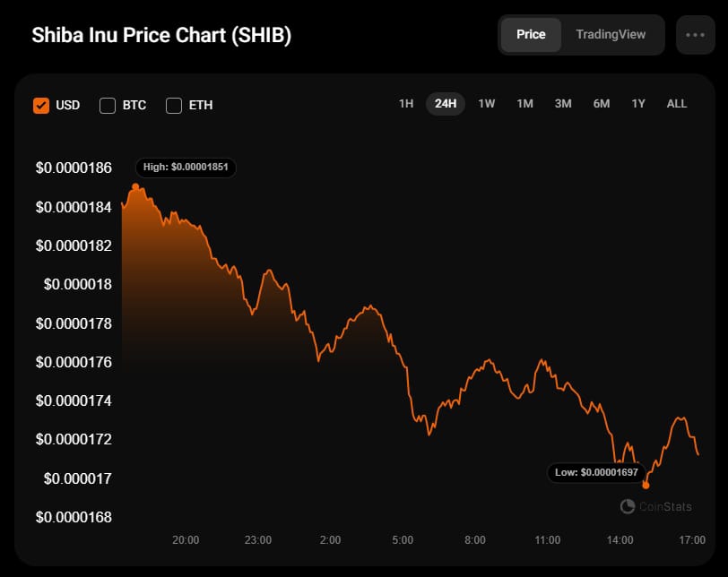Click the Low: $0.00001697 label
Image resolution: width=728 pixels, height=577 pixels.
[x=596, y=471]
